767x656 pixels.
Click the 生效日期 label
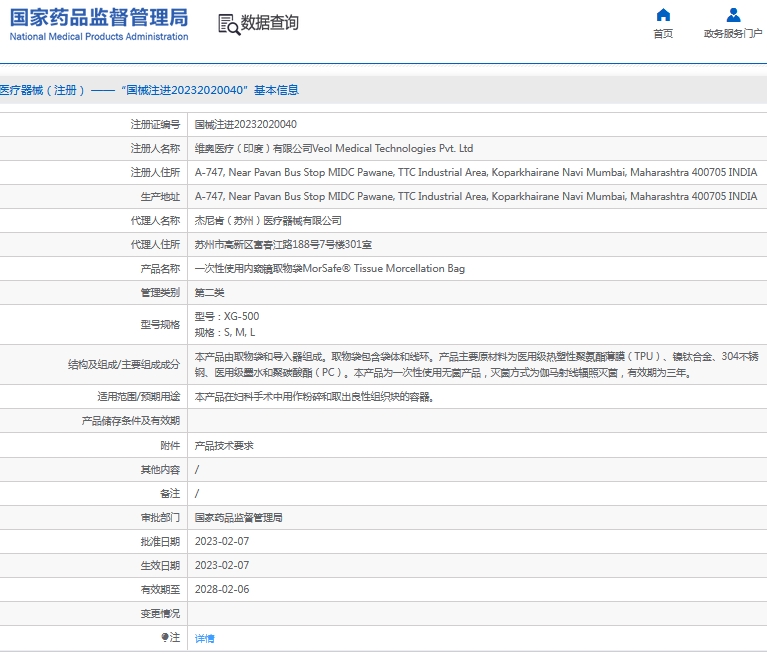point(160,566)
